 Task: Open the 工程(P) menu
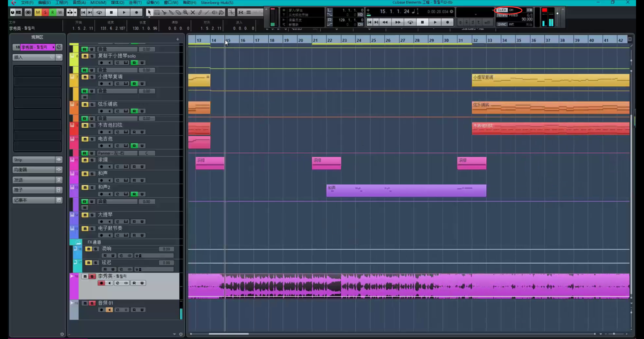(x=62, y=2)
